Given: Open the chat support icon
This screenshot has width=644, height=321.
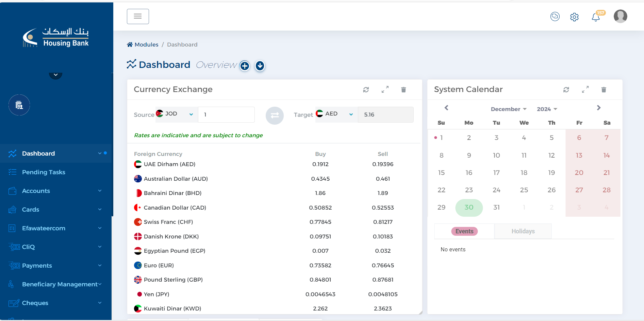Looking at the screenshot, I should pyautogui.click(x=555, y=16).
